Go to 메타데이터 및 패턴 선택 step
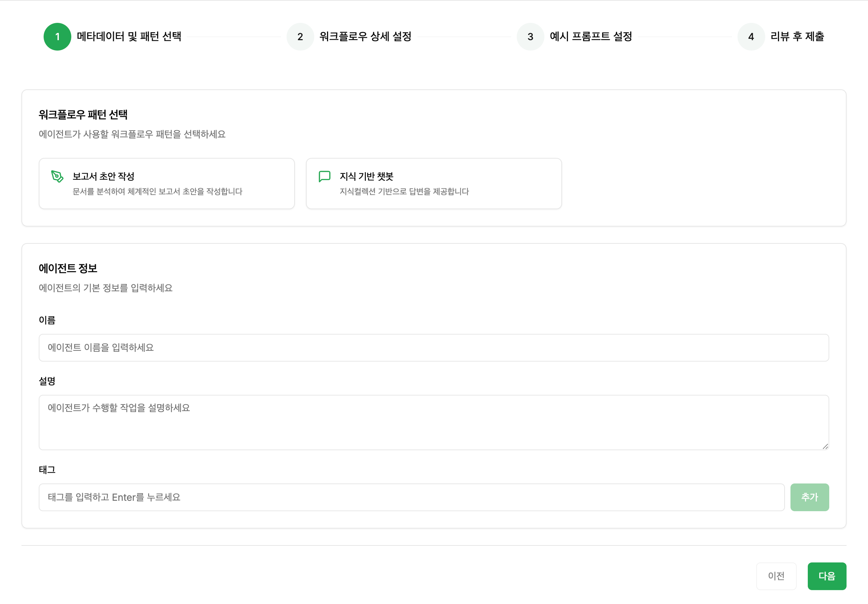This screenshot has width=868, height=604. pos(129,37)
